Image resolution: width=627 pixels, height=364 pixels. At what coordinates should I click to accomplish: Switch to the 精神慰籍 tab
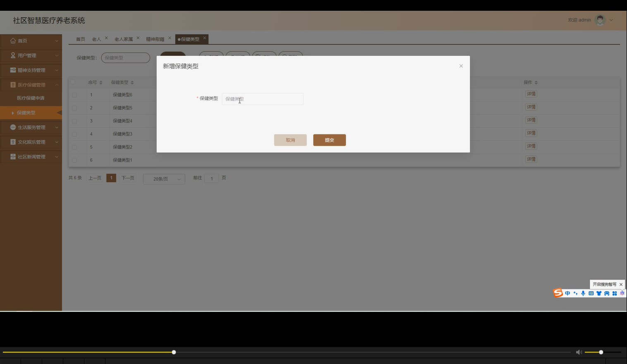[155, 39]
